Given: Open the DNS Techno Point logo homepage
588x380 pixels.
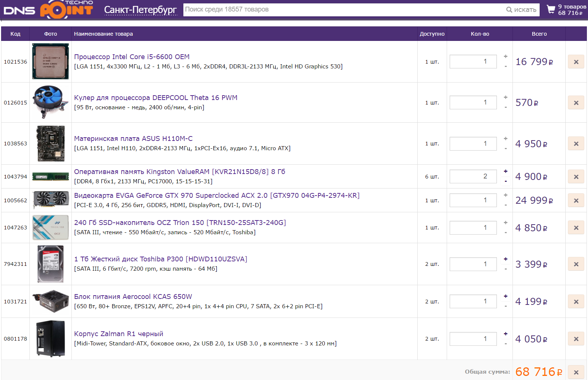Looking at the screenshot, I should (48, 9).
